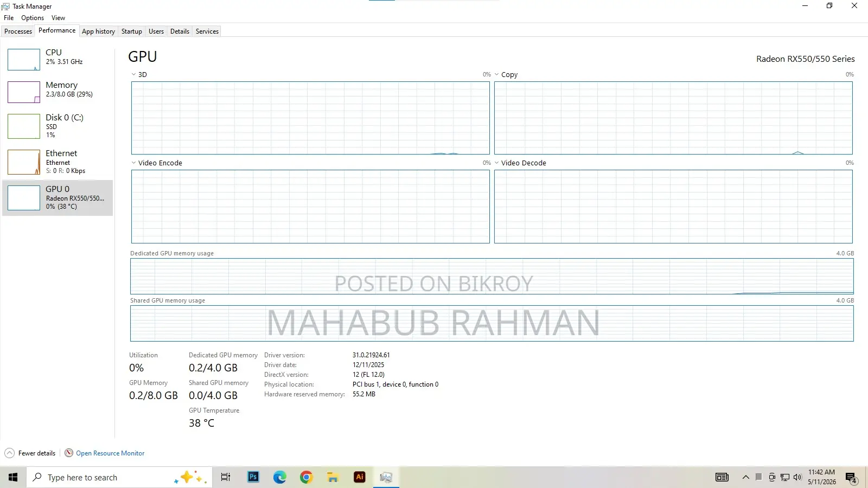Click the Copy usage graph area

[x=673, y=118]
